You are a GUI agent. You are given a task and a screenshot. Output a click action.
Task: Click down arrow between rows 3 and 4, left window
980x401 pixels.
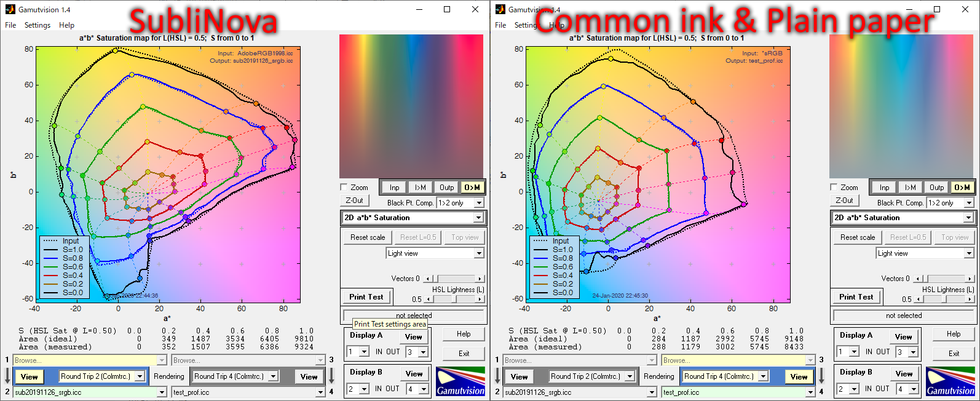tap(331, 376)
